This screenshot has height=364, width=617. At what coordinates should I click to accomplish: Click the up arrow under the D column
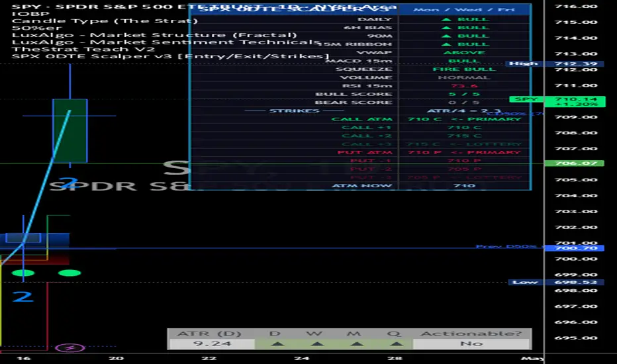(x=278, y=344)
